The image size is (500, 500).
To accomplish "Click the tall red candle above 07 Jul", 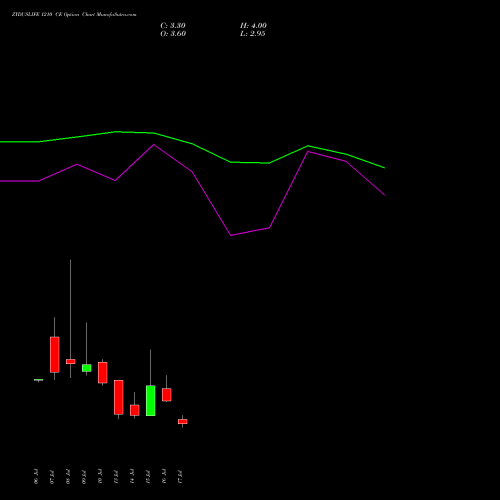I will (55, 355).
